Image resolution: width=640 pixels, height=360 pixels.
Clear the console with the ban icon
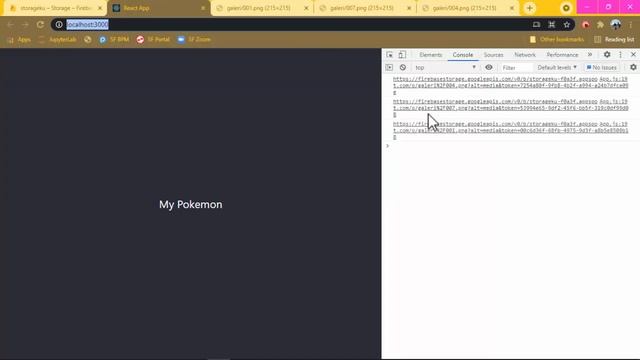[x=403, y=67]
